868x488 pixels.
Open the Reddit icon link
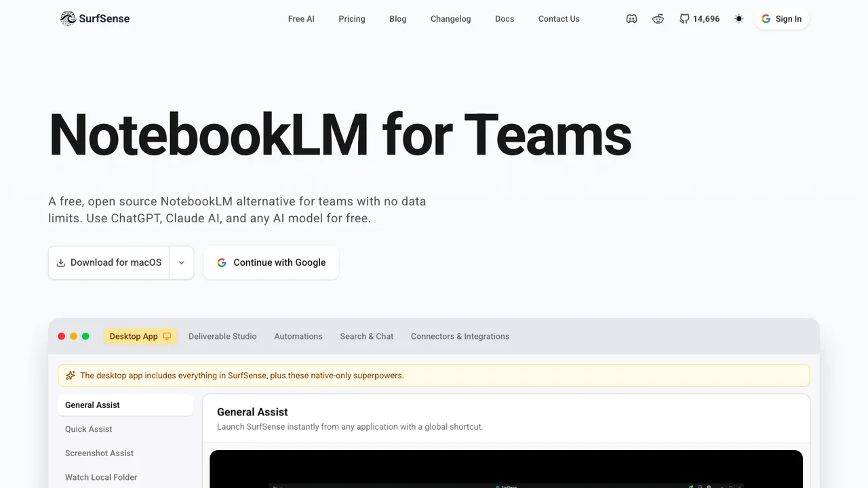point(658,19)
